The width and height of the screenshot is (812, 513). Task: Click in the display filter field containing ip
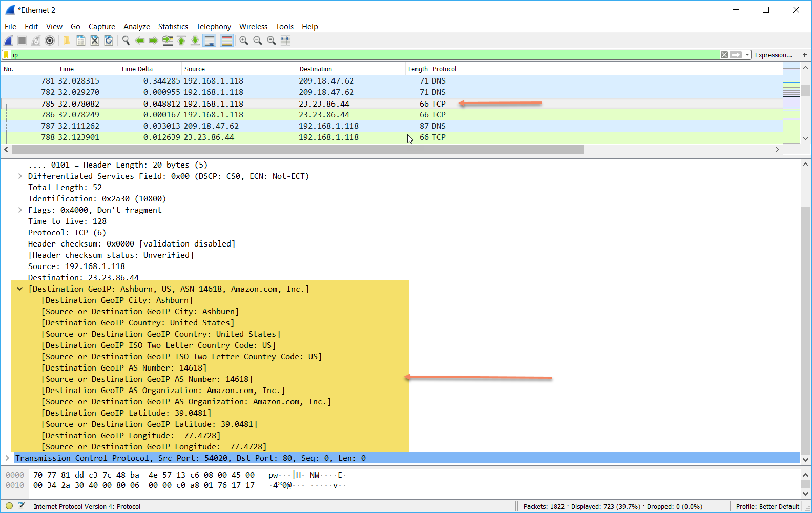[x=359, y=55]
